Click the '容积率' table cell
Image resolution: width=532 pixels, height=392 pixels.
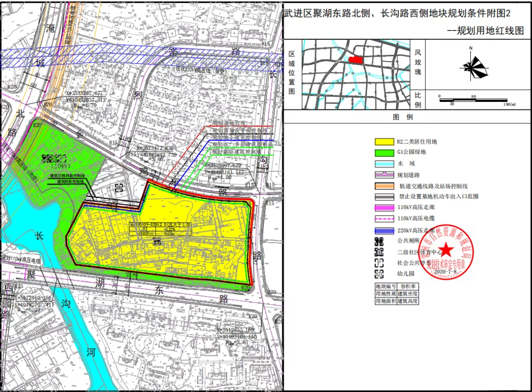[407, 287]
